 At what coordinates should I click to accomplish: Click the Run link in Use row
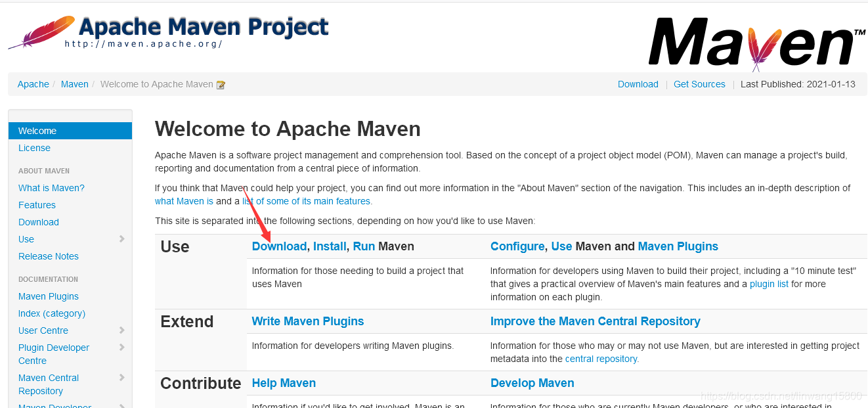pyautogui.click(x=364, y=246)
